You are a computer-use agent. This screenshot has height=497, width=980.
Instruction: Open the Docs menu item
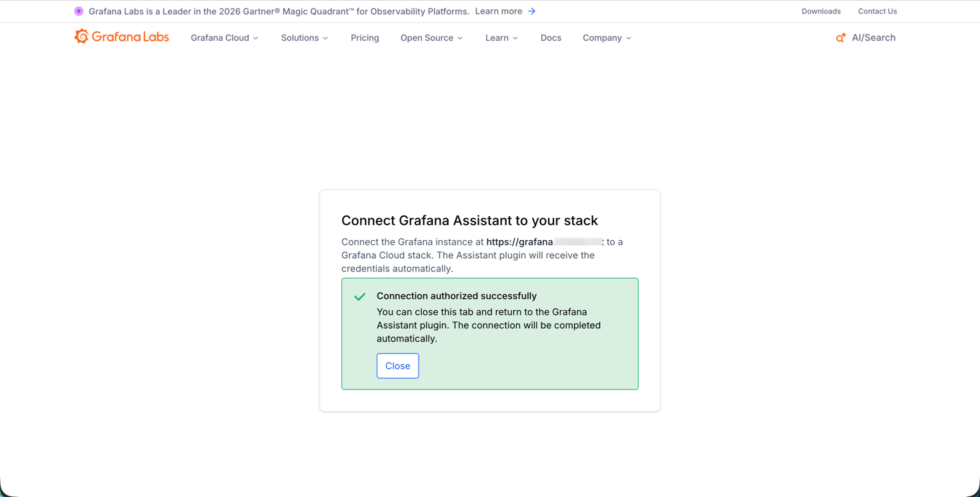coord(551,38)
